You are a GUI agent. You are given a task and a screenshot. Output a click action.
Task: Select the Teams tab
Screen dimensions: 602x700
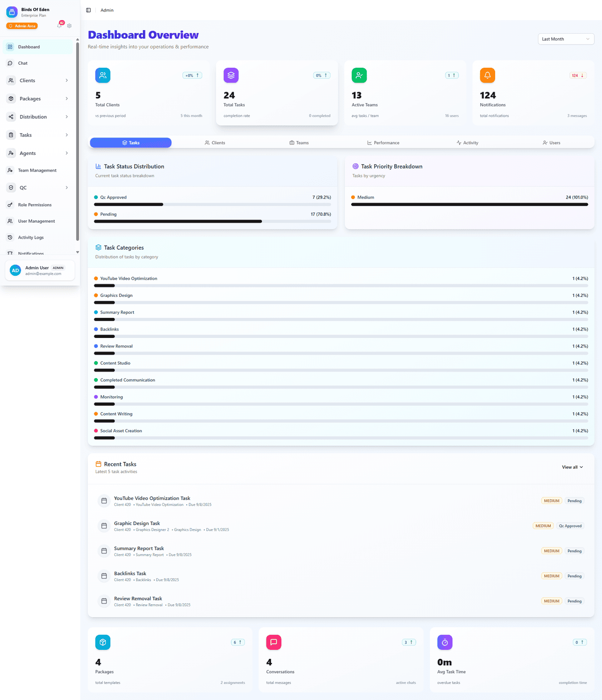299,143
